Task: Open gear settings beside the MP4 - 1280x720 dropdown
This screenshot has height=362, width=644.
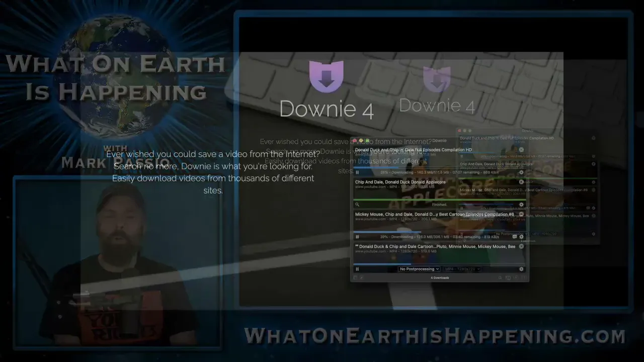Action: coord(521,269)
